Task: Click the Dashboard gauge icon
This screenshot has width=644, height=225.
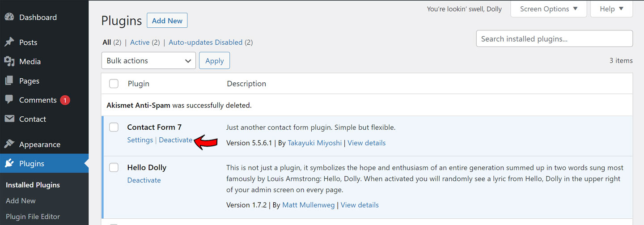Action: pos(9,17)
